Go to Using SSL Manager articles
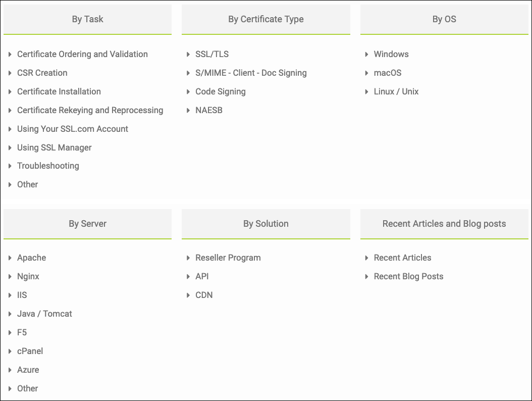 (55, 147)
